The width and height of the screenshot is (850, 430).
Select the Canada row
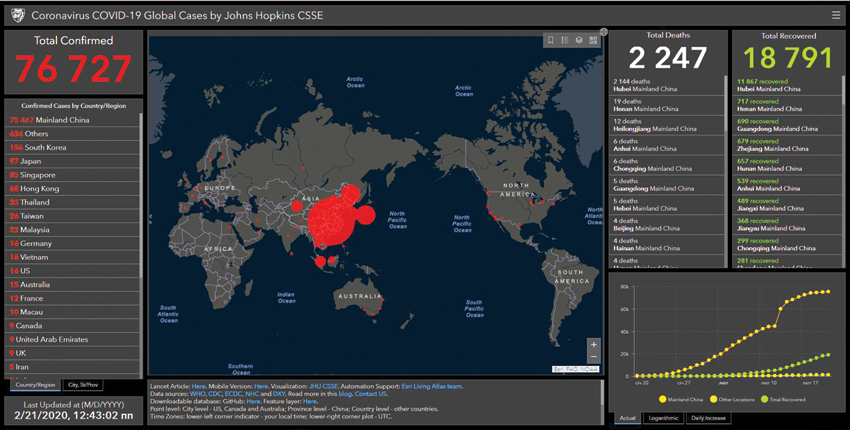[72, 326]
